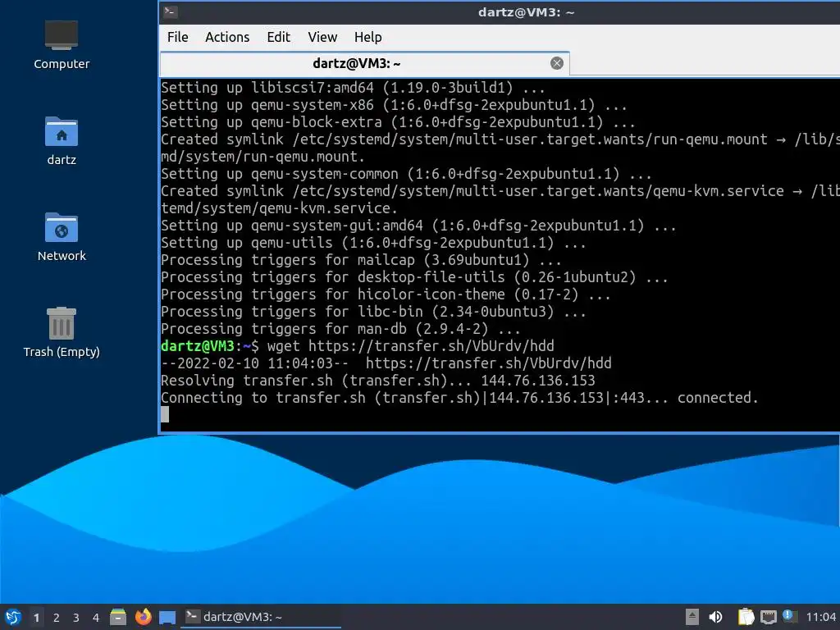Click the 'Processing triggers for mailcap' line

pos(361,260)
